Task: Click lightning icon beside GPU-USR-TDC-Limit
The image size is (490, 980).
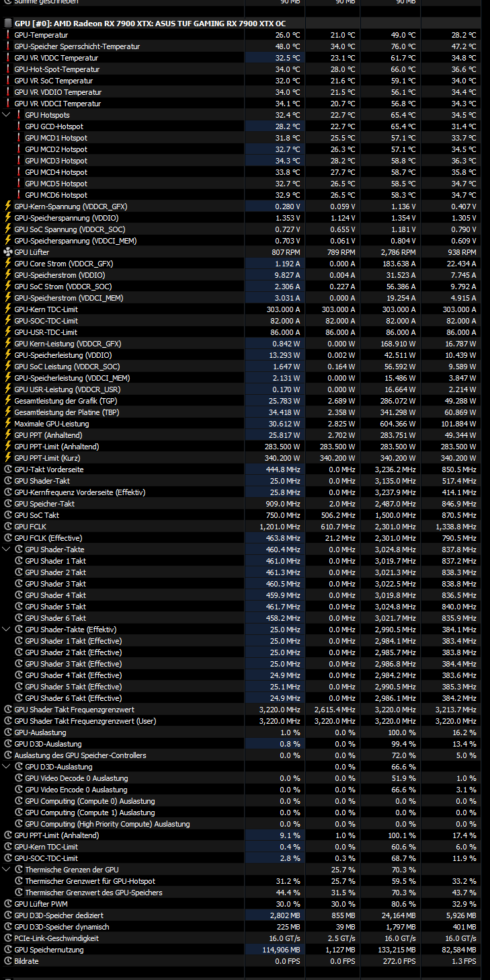Action: [x=7, y=332]
